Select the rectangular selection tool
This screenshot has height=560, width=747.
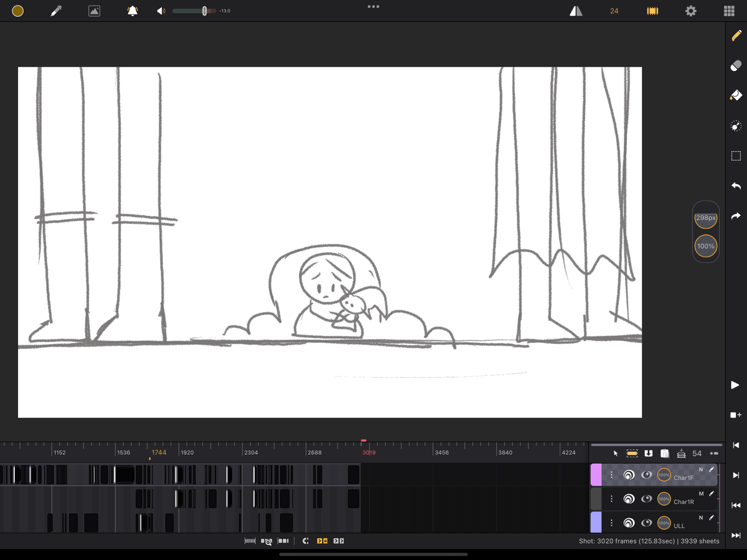(x=736, y=156)
